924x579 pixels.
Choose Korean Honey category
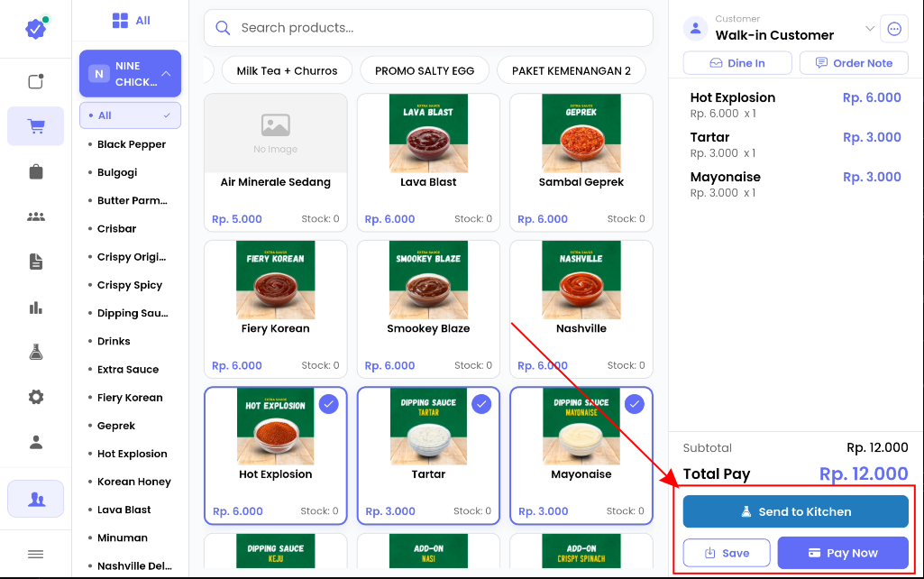pos(133,482)
